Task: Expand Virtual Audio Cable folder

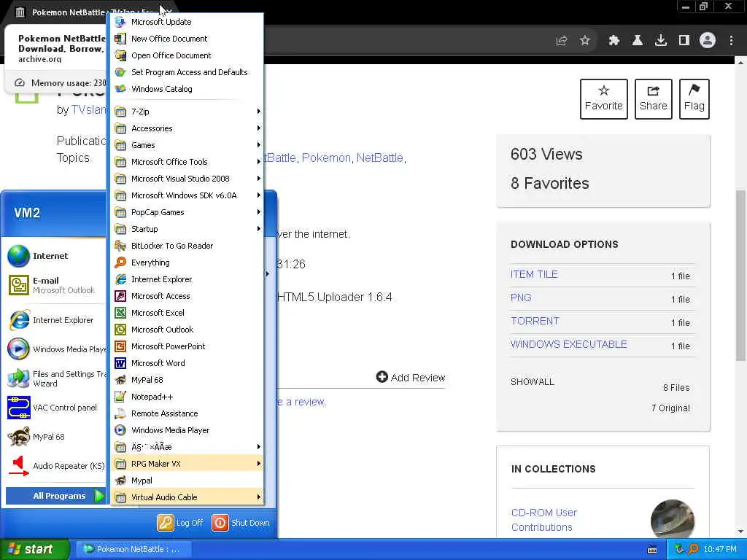Action: click(187, 497)
